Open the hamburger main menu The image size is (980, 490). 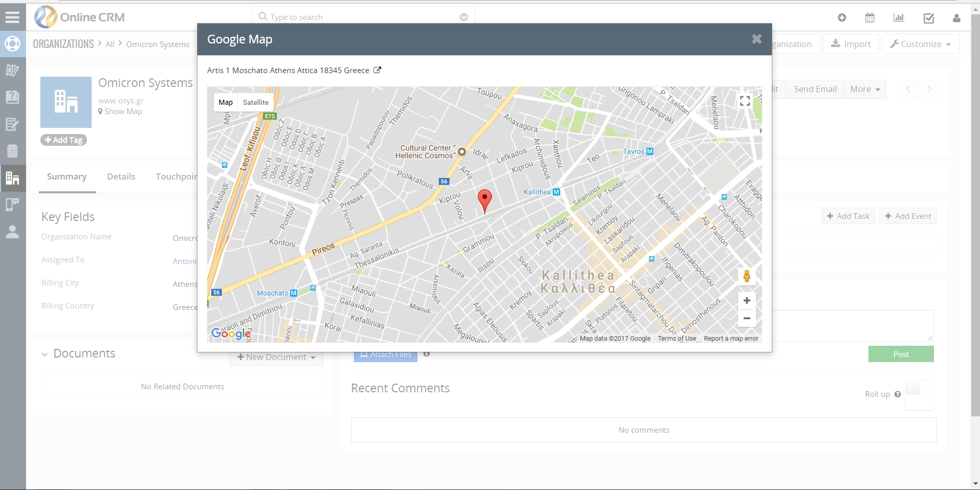pos(12,17)
